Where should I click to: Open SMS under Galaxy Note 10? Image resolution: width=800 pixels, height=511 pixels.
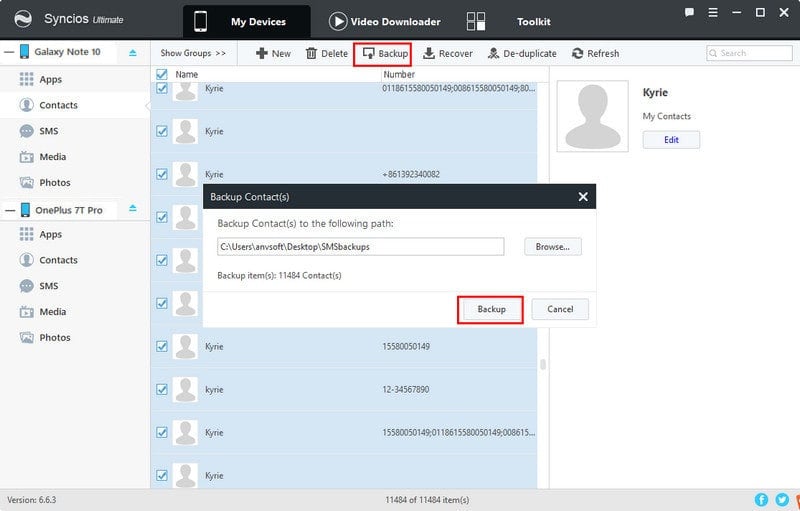click(x=74, y=131)
